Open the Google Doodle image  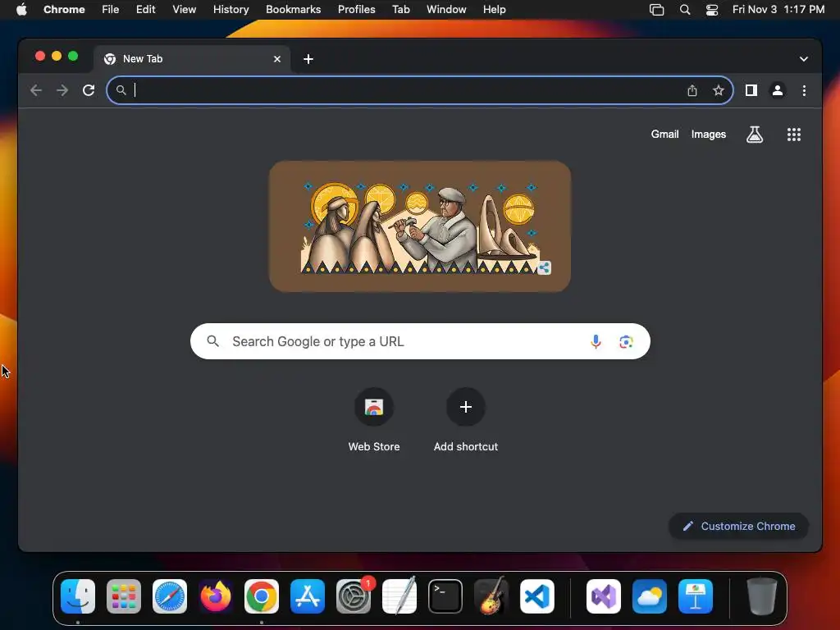419,226
